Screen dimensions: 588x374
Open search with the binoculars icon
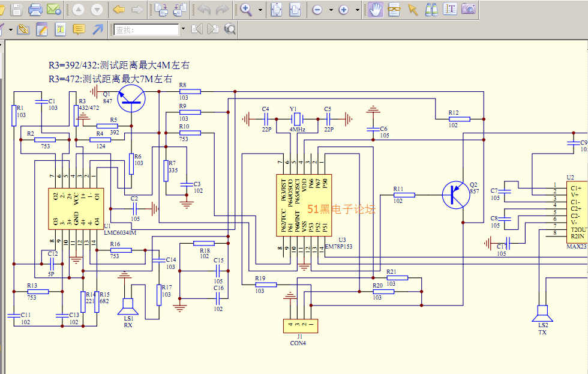point(433,10)
